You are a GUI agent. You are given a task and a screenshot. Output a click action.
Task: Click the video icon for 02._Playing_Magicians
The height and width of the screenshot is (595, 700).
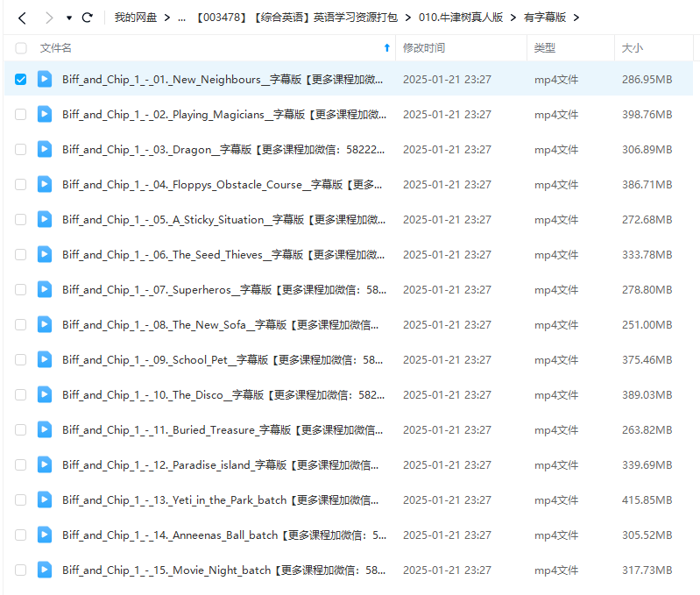tap(44, 114)
